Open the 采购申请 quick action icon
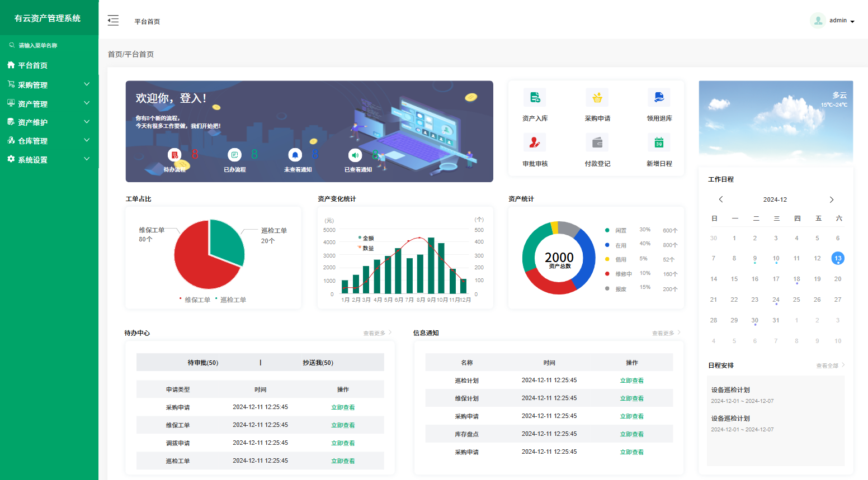Viewport: 868px width, 480px height. tap(597, 98)
